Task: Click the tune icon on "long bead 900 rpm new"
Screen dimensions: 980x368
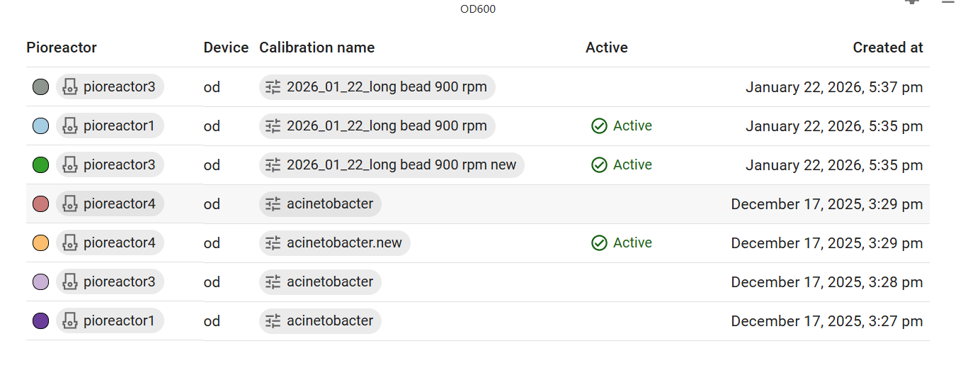Action: 273,165
